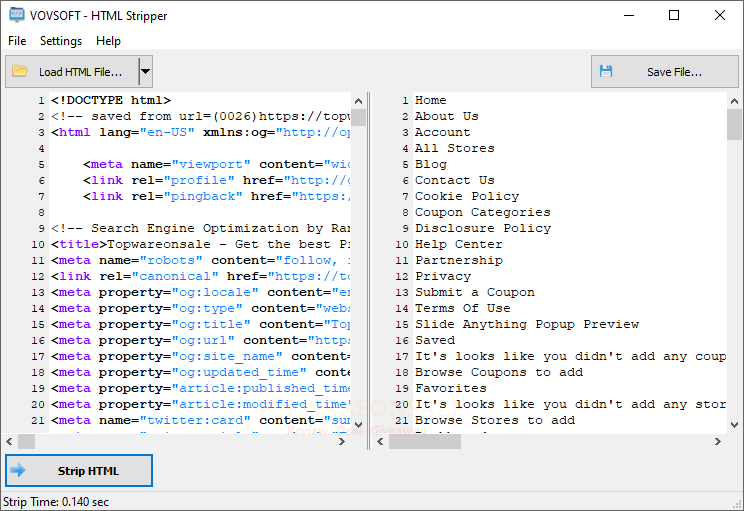Screen dimensions: 744x511
Task: Click the HTML pane scroll left arrow
Action: click(9, 442)
